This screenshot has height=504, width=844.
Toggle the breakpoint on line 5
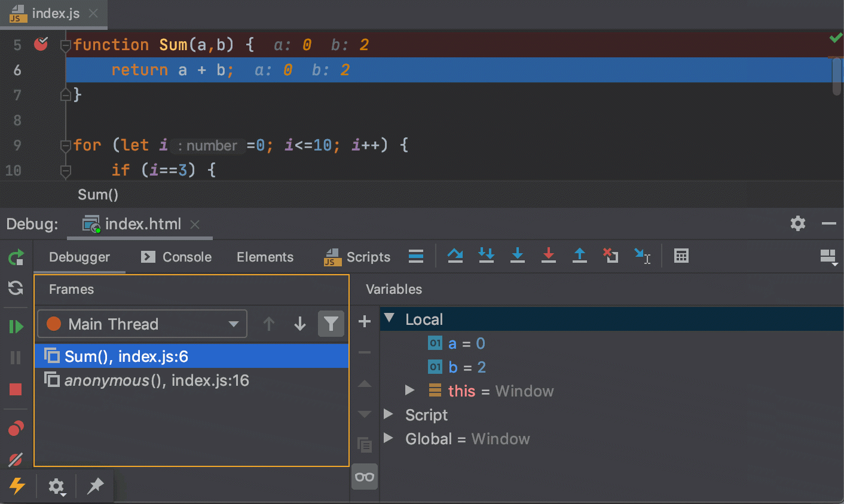pos(41,44)
